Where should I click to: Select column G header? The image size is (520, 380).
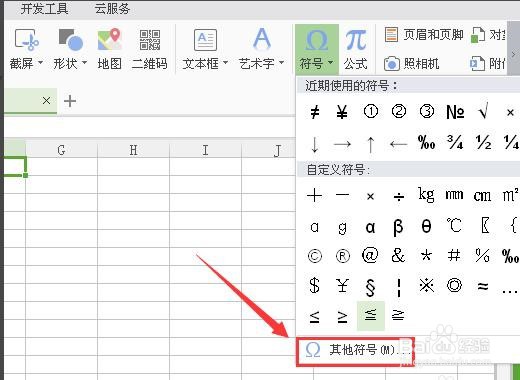coord(61,150)
